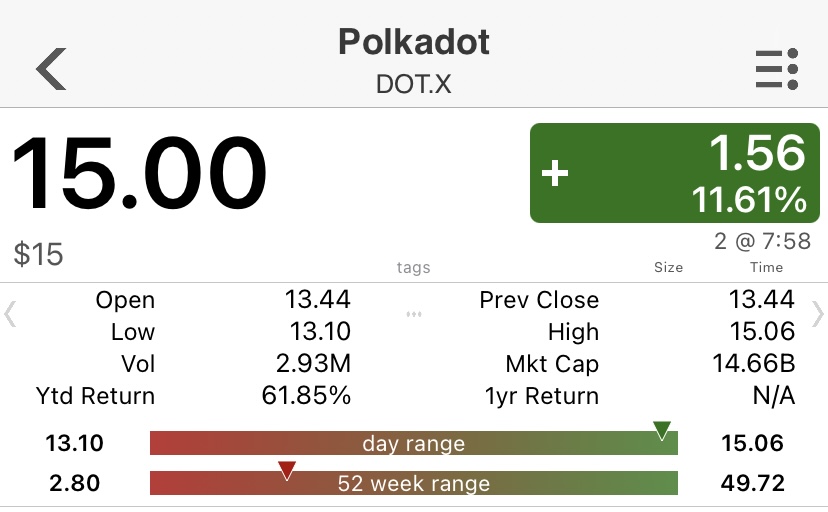Tap the green day range marker
Screen dimensions: 828x512
pyautogui.click(x=662, y=430)
